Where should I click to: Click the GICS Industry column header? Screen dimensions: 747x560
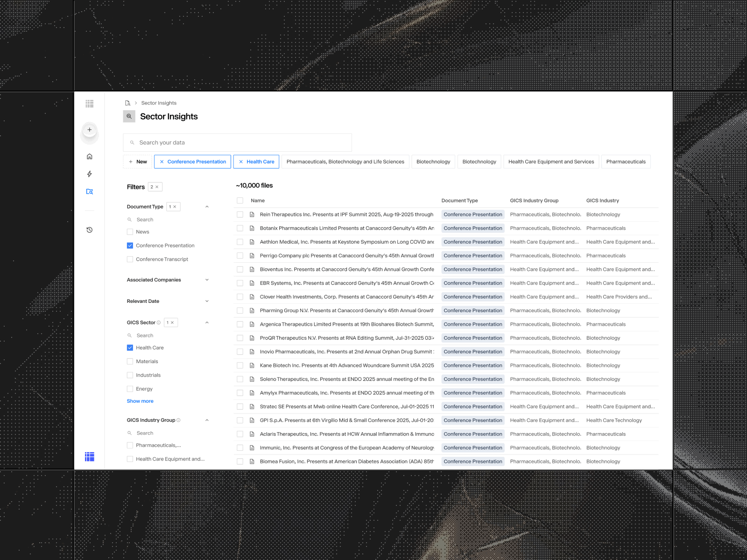[602, 201]
